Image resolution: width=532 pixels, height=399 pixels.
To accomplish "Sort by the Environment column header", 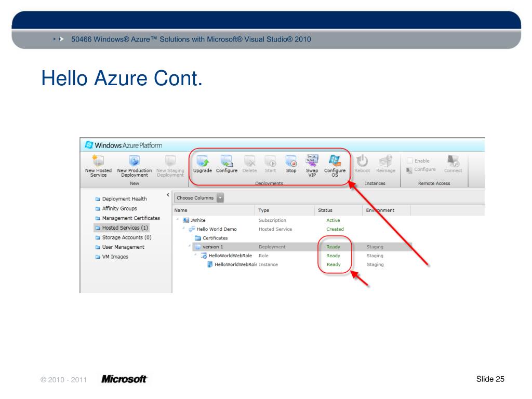I will 387,210.
